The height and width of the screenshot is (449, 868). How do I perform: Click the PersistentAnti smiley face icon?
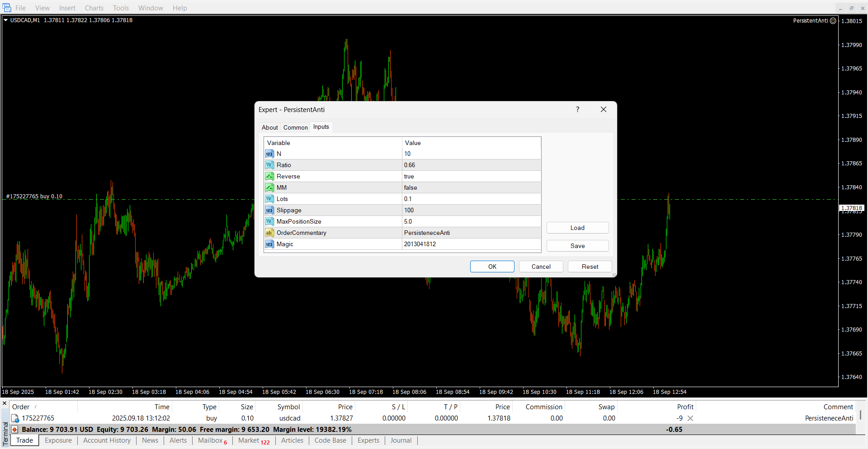tap(833, 21)
